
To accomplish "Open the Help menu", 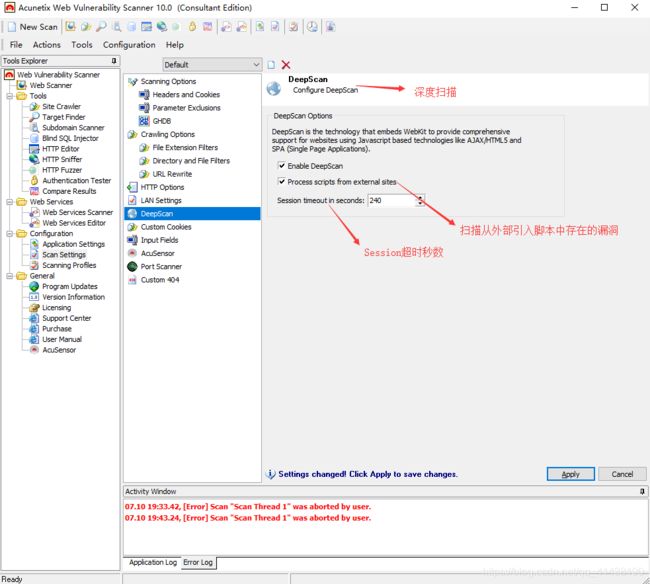I will [x=175, y=45].
